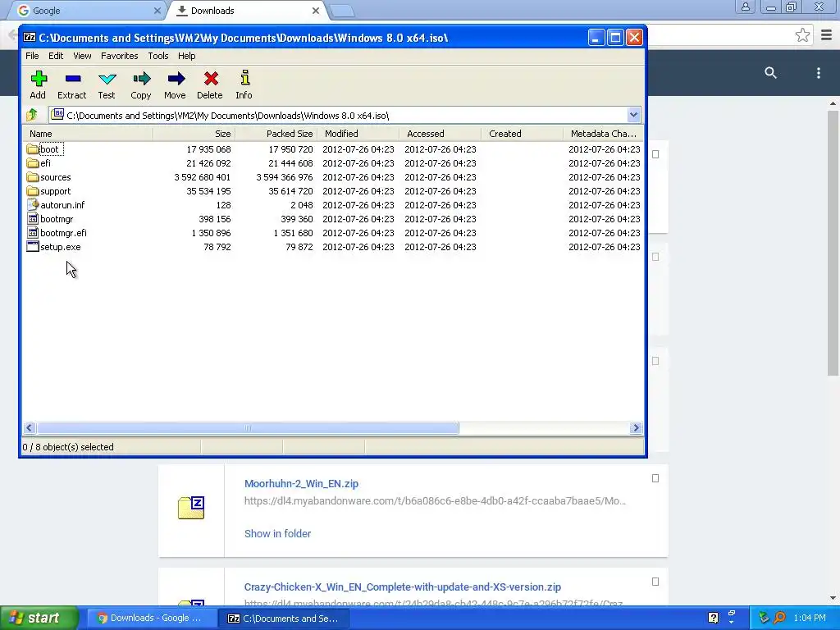Open the View menu
This screenshot has height=630, width=840.
pos(82,56)
